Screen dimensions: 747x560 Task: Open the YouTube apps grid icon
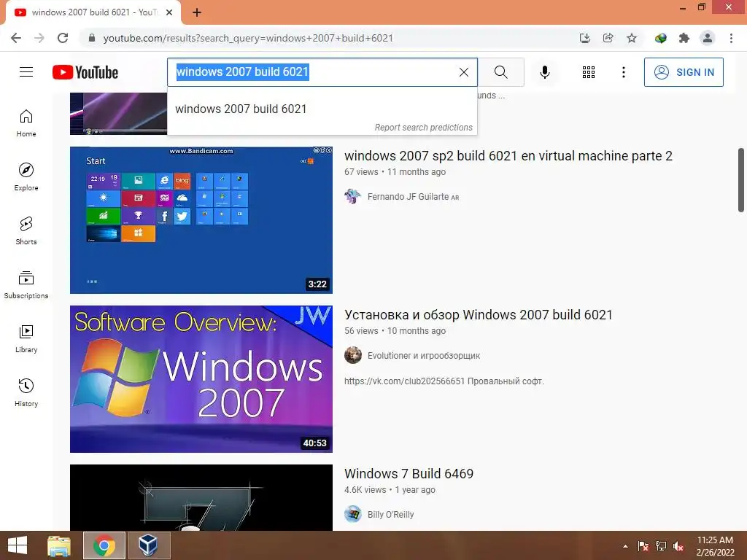(x=589, y=72)
